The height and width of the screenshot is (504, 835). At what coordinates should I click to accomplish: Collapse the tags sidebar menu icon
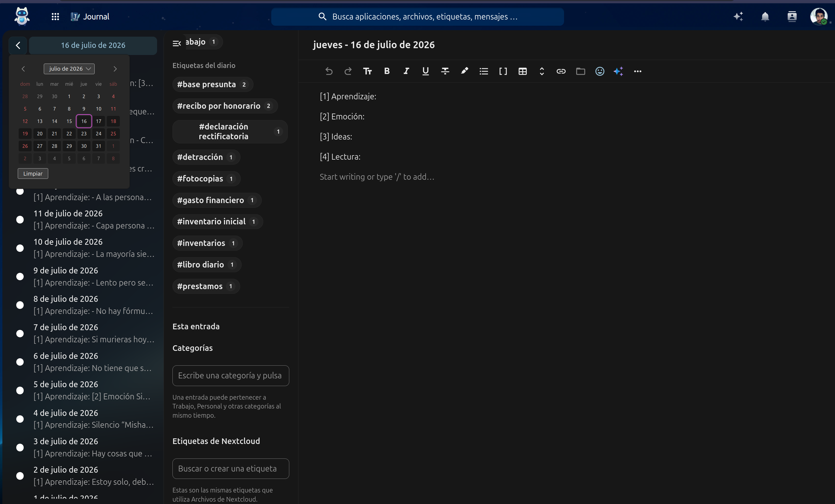click(x=177, y=43)
